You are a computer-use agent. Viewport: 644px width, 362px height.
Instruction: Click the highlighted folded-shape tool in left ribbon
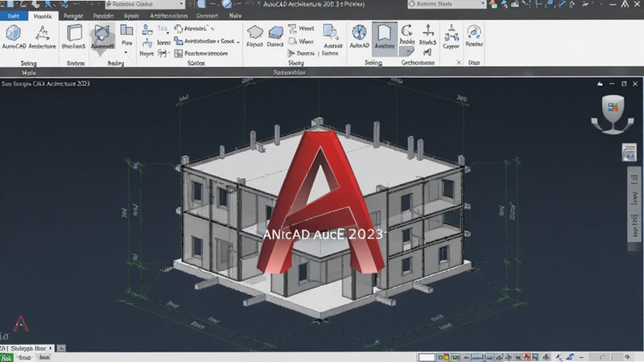tap(102, 34)
